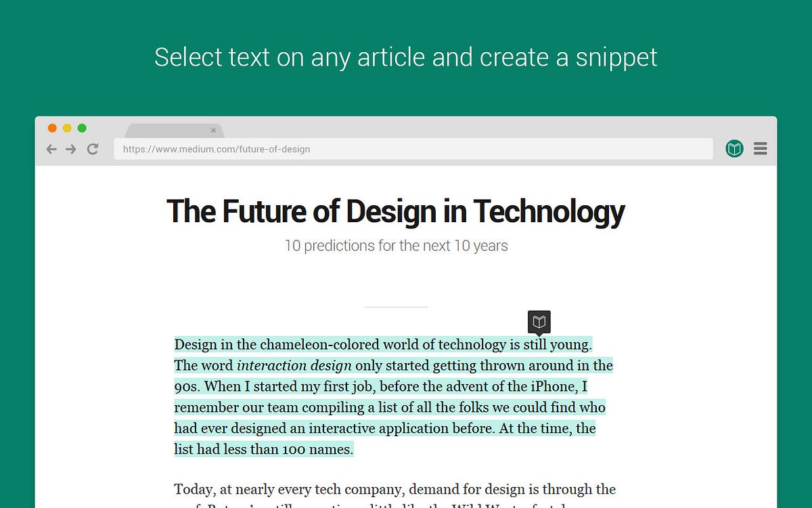This screenshot has width=812, height=508.
Task: Focus the medium.com URL address bar
Action: [x=413, y=149]
